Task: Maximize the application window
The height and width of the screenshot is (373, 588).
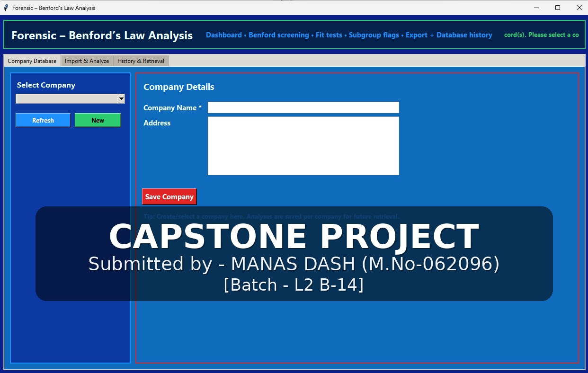Action: point(558,8)
